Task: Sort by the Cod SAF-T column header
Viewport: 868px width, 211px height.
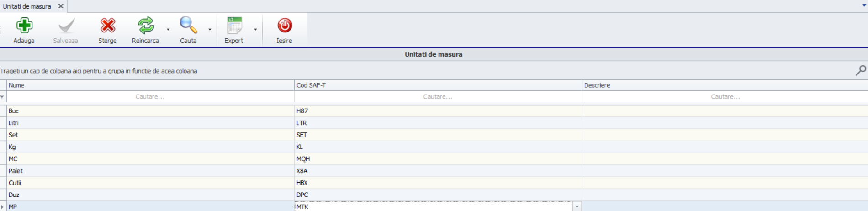Action: [438, 85]
